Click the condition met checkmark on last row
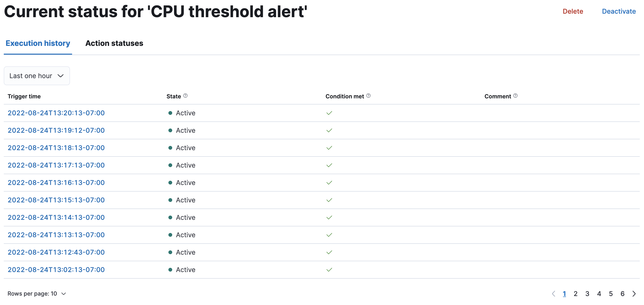Image resolution: width=644 pixels, height=305 pixels. pos(329,269)
